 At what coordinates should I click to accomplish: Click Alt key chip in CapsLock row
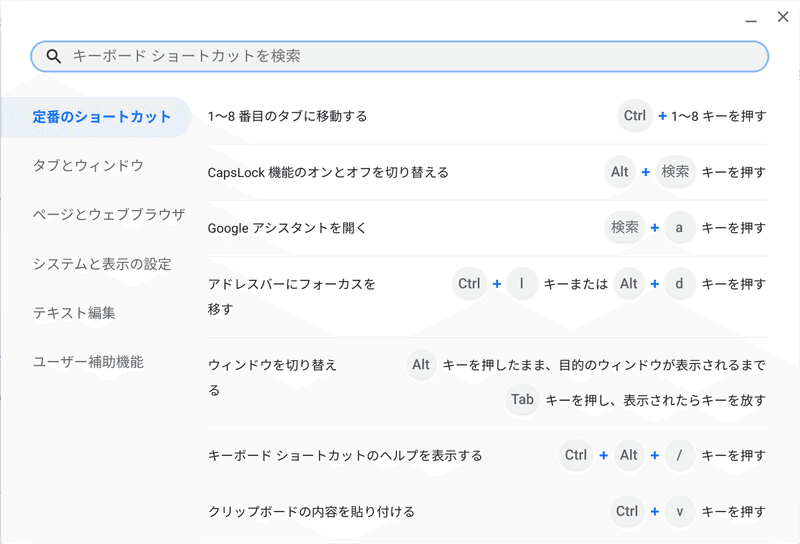click(x=620, y=172)
